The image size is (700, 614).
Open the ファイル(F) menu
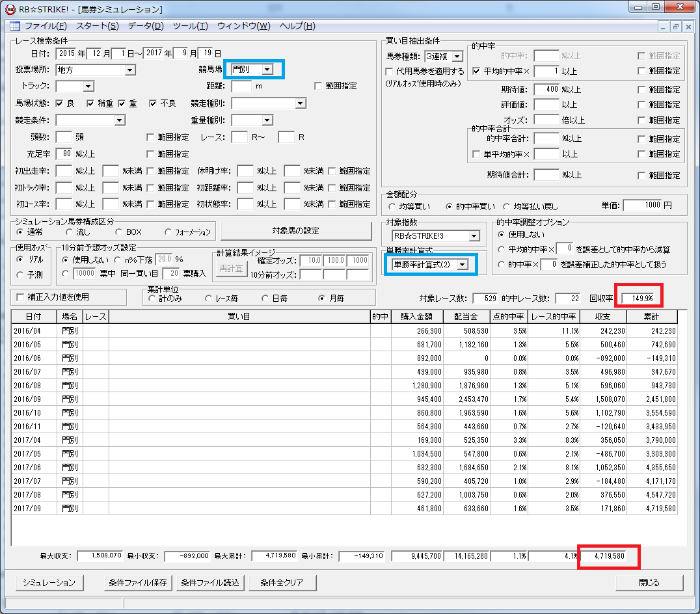(x=46, y=26)
